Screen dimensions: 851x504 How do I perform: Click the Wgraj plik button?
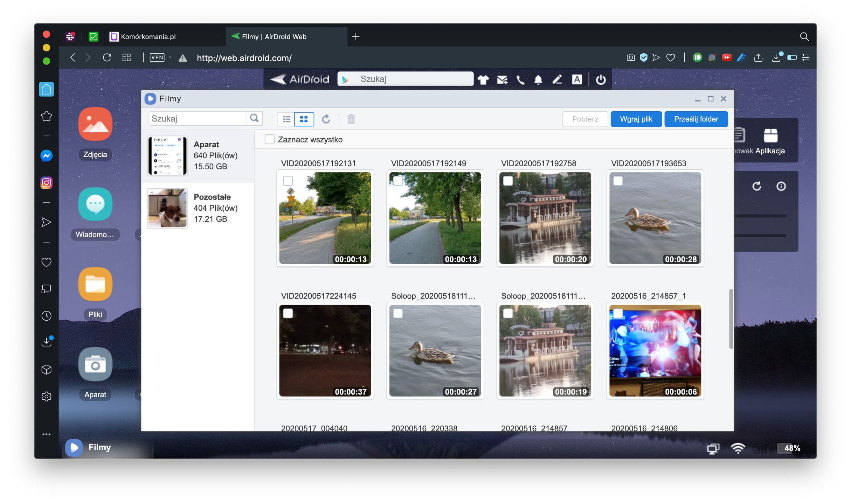(x=636, y=119)
